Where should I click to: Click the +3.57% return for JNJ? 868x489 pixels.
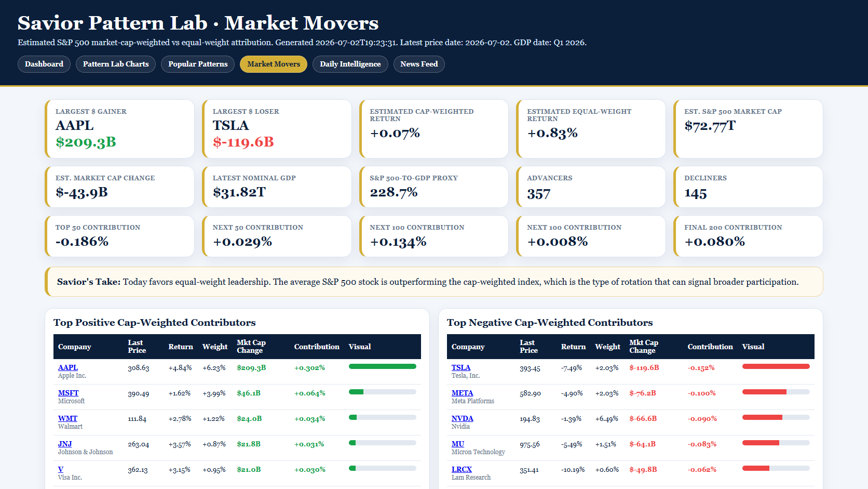point(180,444)
